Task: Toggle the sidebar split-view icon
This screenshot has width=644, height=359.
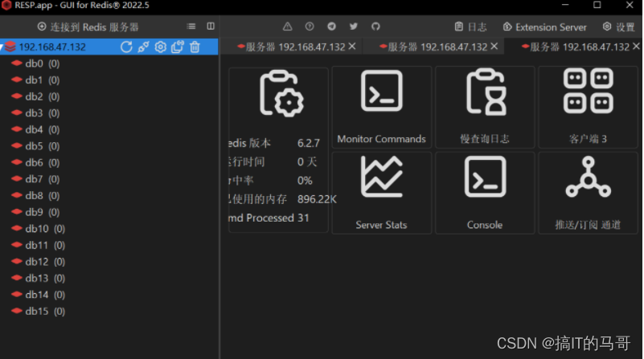Action: (211, 27)
